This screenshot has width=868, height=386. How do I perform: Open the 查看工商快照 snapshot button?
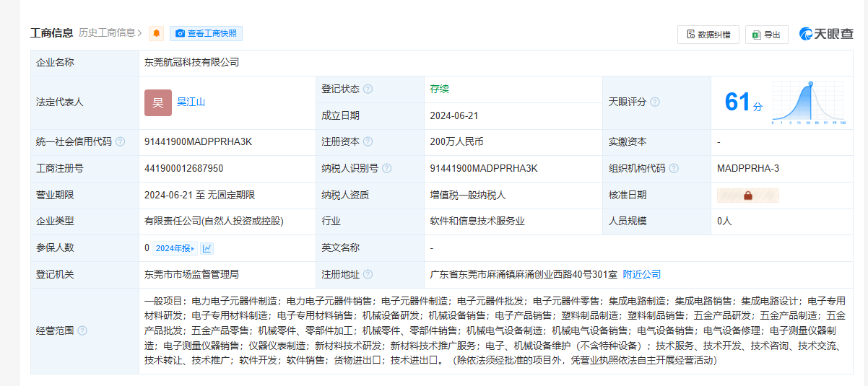coord(206,33)
